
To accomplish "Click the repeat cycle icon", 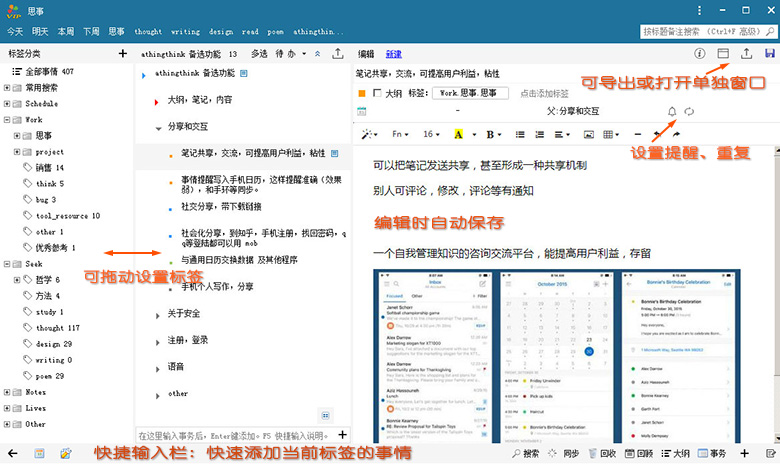I will (x=690, y=111).
